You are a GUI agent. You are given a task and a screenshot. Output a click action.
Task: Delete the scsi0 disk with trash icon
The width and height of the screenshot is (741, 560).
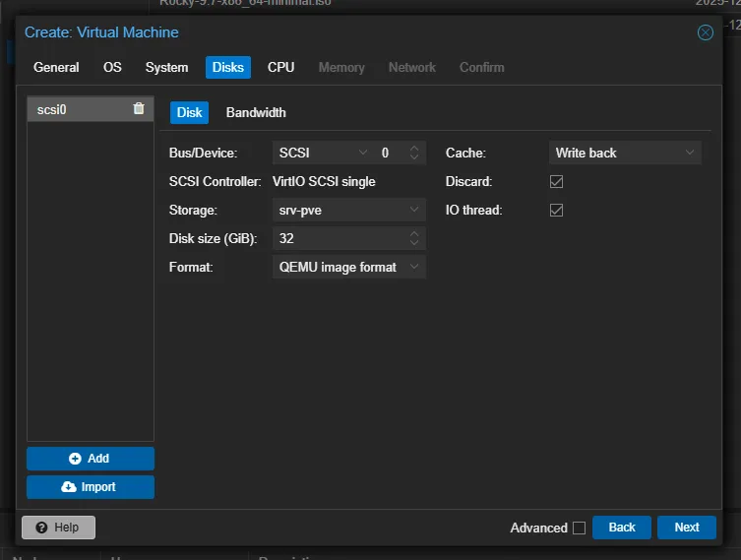point(139,109)
